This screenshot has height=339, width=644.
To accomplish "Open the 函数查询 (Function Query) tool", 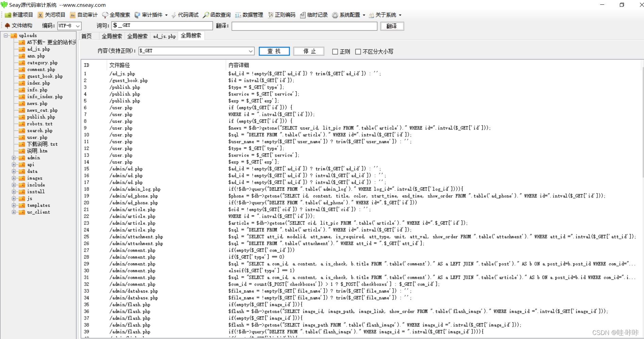I will coord(217,15).
